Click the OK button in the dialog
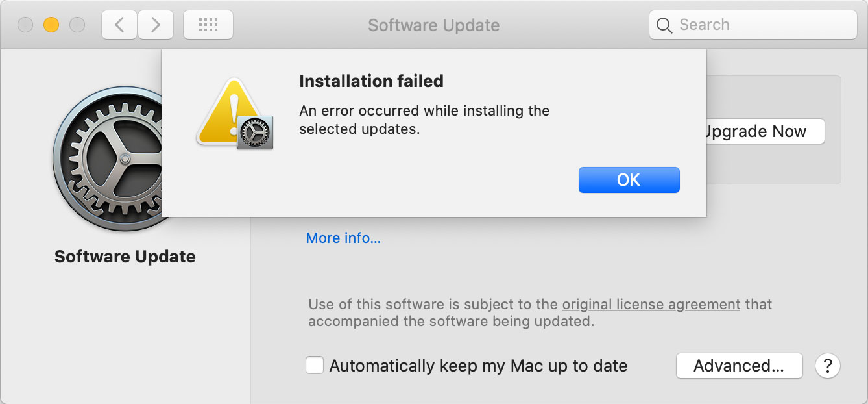 629,180
